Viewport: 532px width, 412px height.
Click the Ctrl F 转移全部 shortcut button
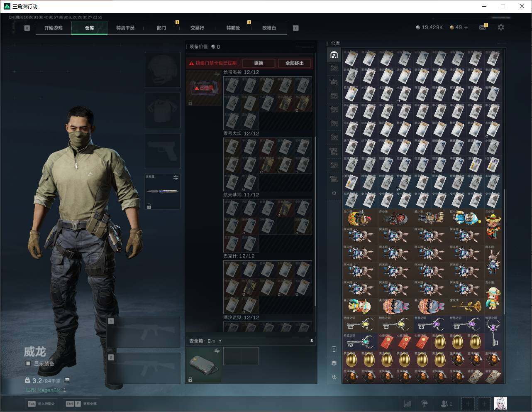pyautogui.click(x=81, y=404)
